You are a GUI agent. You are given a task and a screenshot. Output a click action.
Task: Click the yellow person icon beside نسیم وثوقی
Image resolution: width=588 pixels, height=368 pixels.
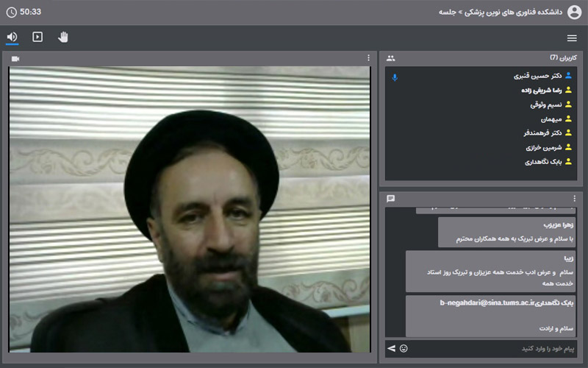coord(568,104)
